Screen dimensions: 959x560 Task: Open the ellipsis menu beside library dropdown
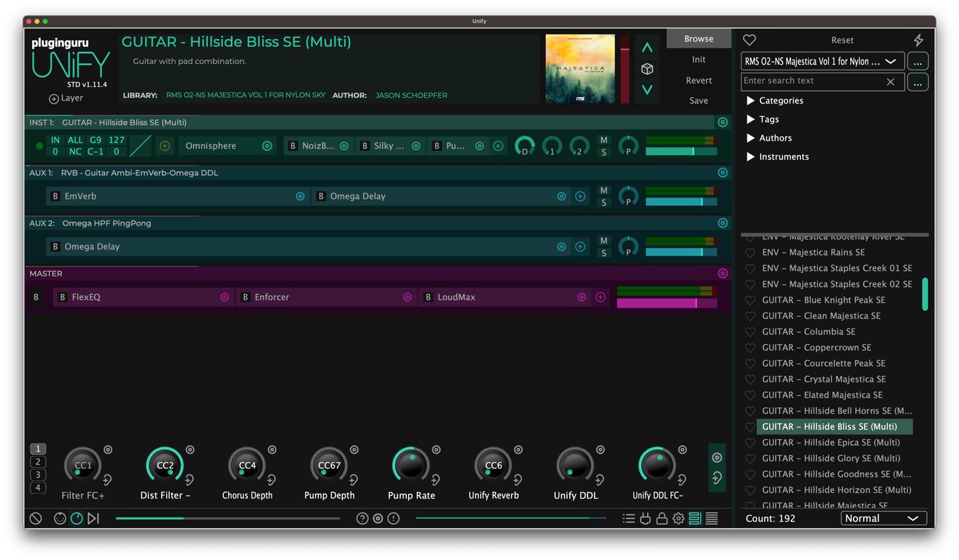point(917,61)
